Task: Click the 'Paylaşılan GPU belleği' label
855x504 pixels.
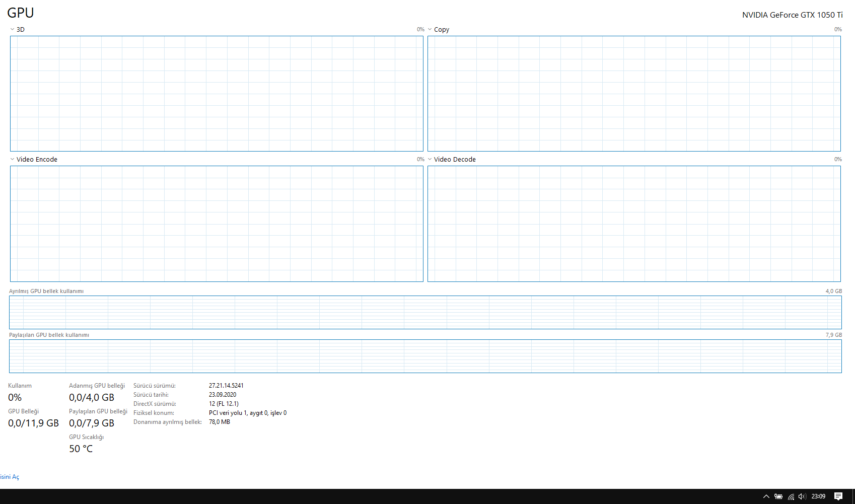Action: click(98, 411)
